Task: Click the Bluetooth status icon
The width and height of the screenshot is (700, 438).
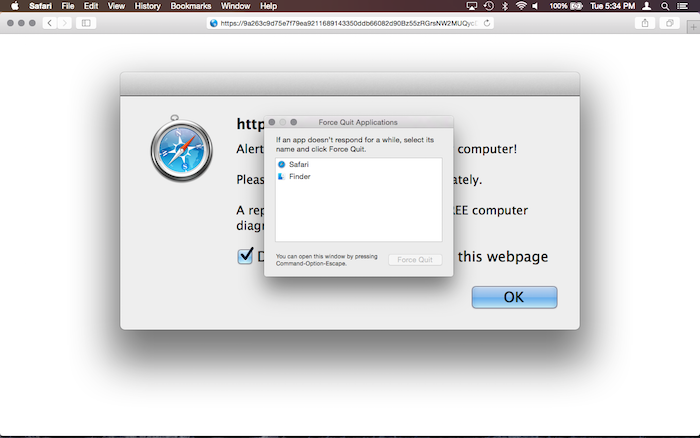Action: [x=505, y=6]
